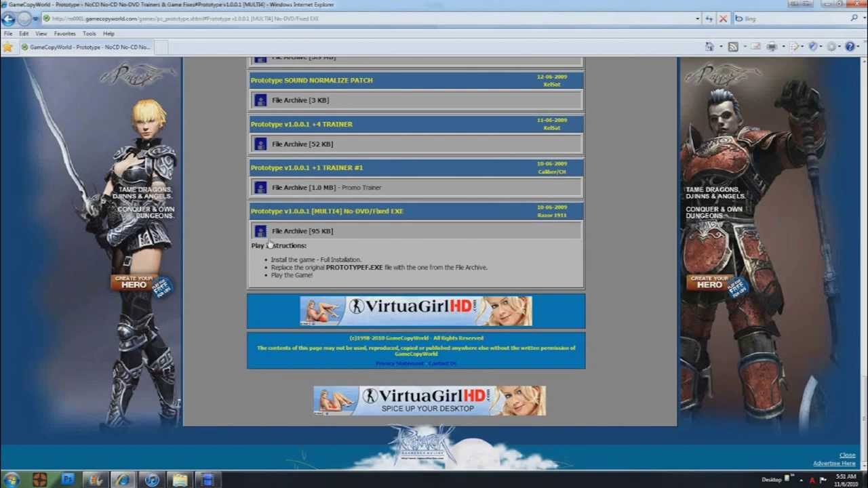Go back with the browser Back arrow
Image resolution: width=868 pixels, height=488 pixels.
(9, 19)
